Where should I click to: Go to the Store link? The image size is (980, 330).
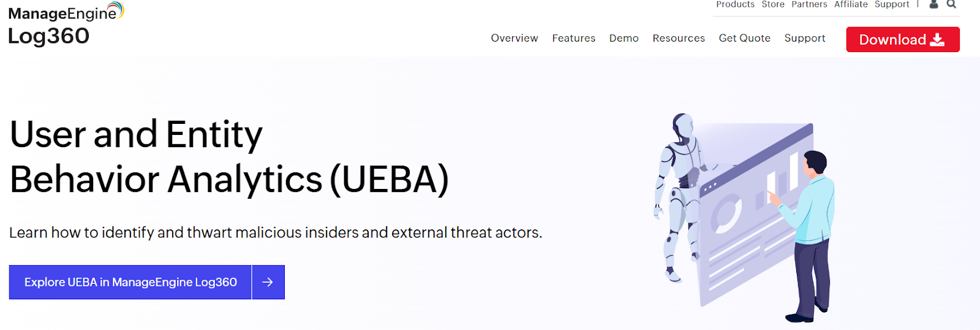tap(773, 4)
